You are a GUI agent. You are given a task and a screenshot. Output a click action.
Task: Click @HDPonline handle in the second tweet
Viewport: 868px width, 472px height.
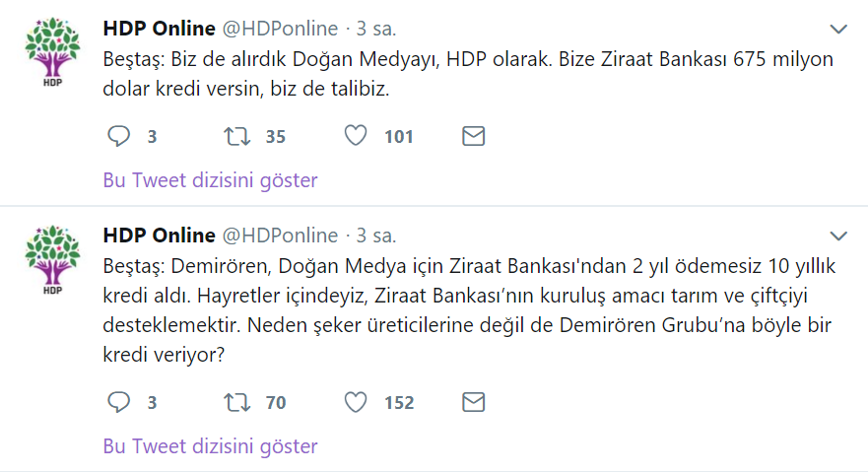tap(281, 236)
